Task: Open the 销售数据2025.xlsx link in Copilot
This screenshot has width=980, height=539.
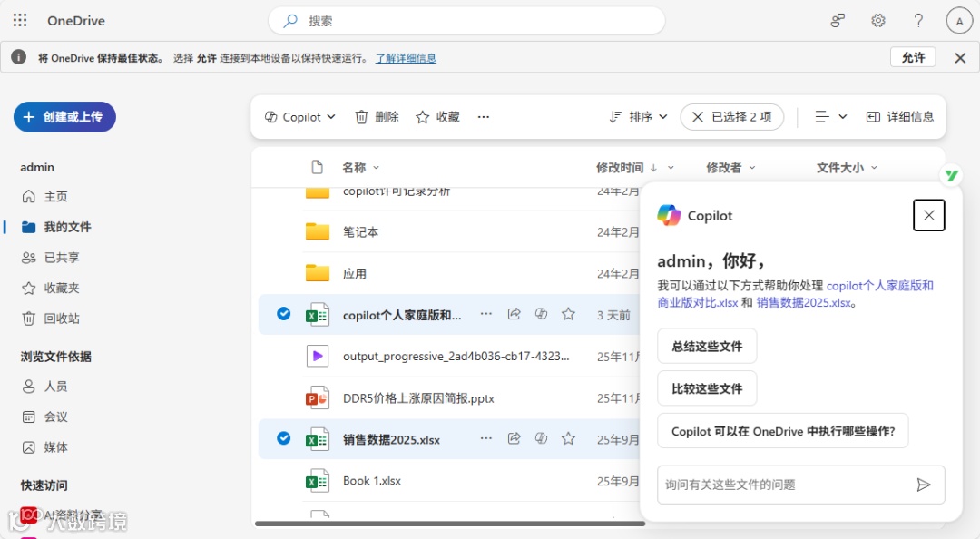Action: click(804, 303)
